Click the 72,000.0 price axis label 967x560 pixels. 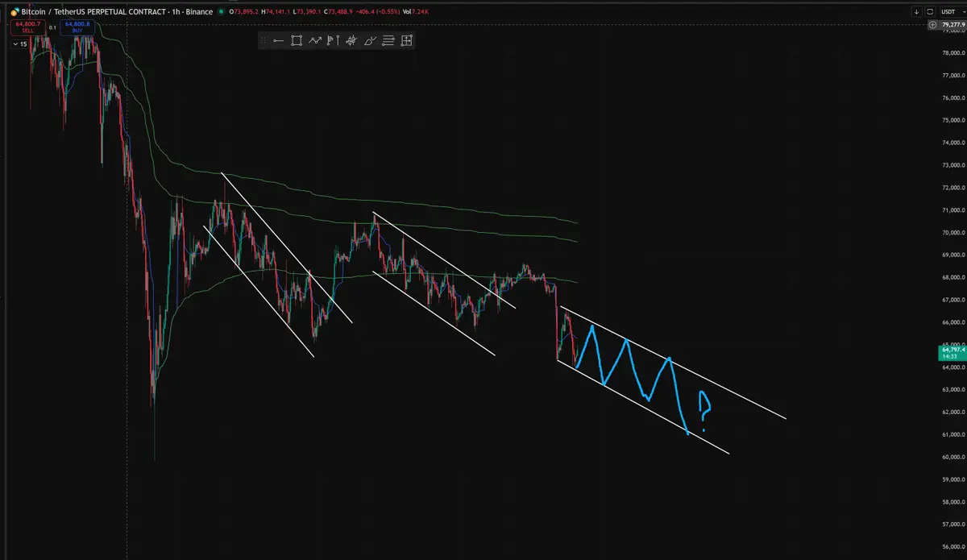[x=953, y=189]
